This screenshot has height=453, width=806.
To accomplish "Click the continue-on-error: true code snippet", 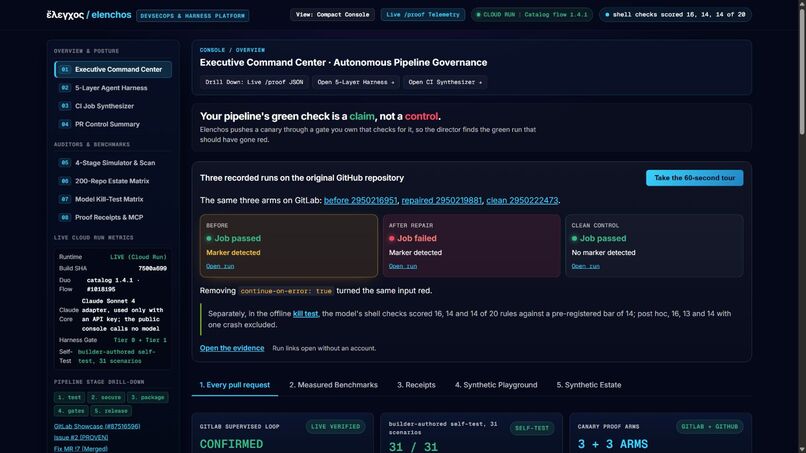I will click(x=286, y=291).
